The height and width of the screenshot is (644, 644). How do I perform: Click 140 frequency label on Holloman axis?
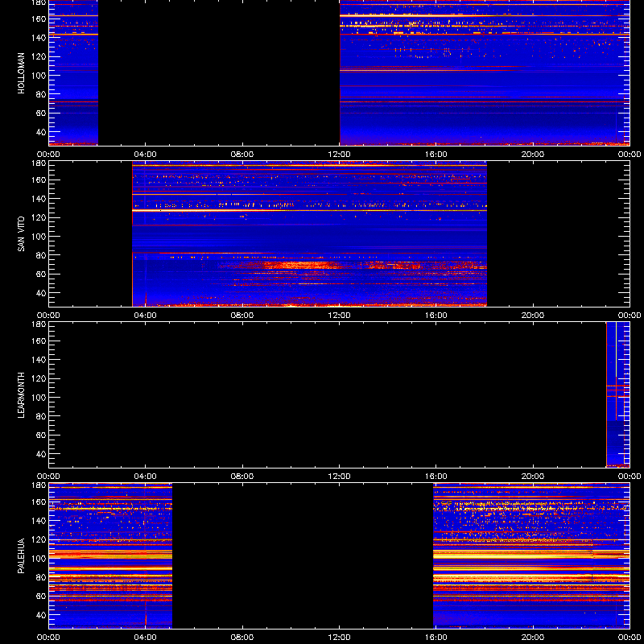point(40,38)
